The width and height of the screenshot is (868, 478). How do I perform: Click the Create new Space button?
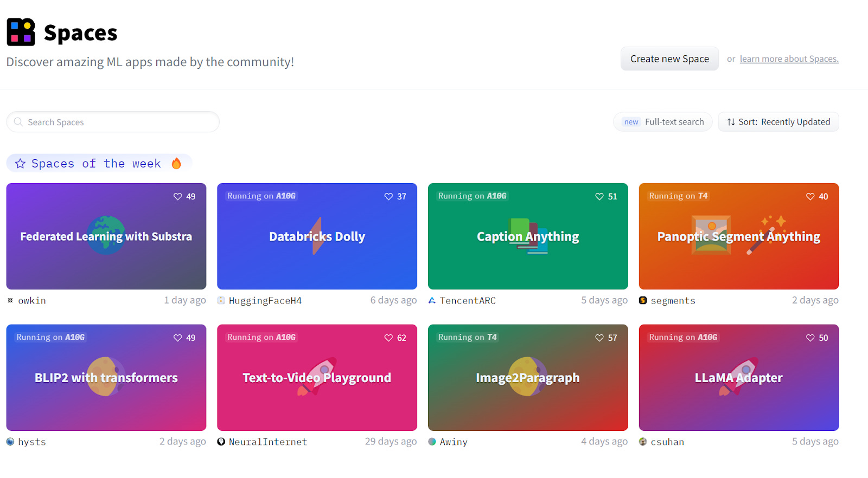click(669, 59)
